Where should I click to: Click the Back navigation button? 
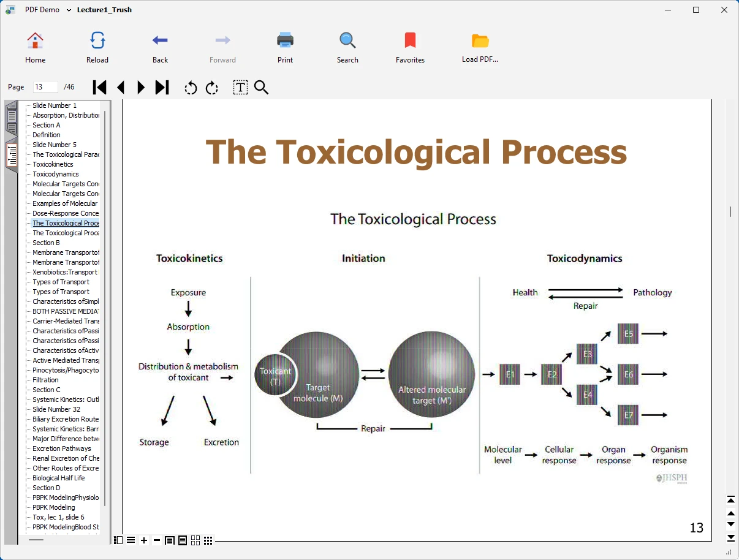[x=160, y=41]
